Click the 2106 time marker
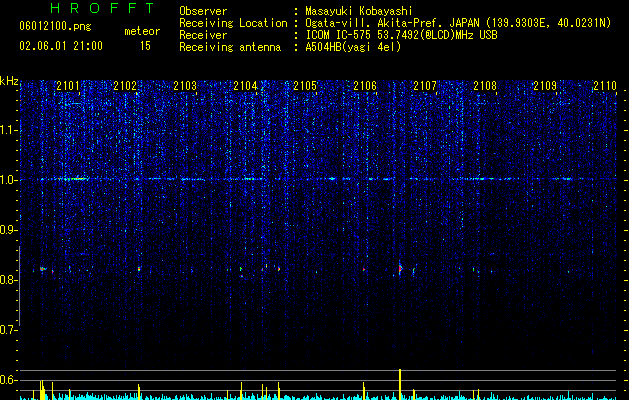 point(365,86)
